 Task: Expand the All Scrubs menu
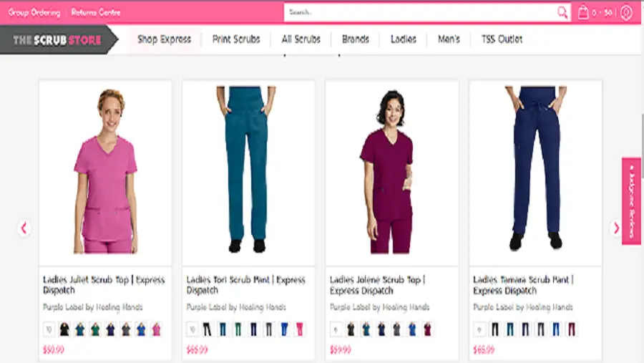(301, 39)
